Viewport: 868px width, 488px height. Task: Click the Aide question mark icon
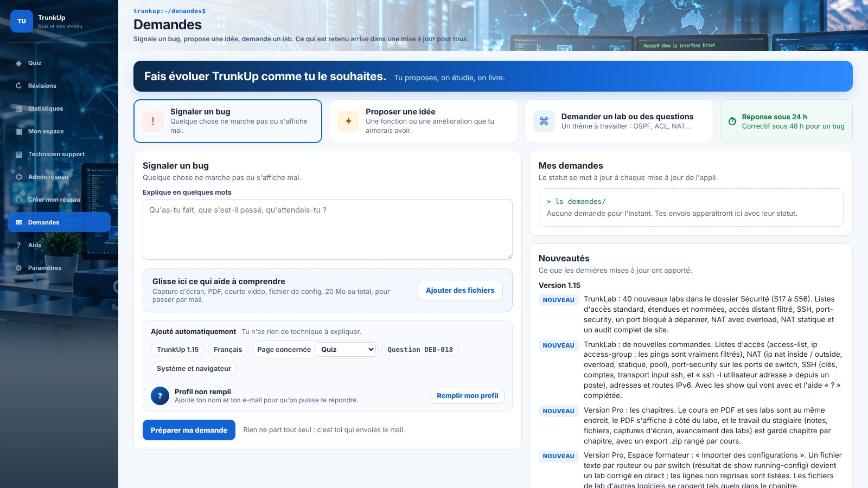(19, 245)
